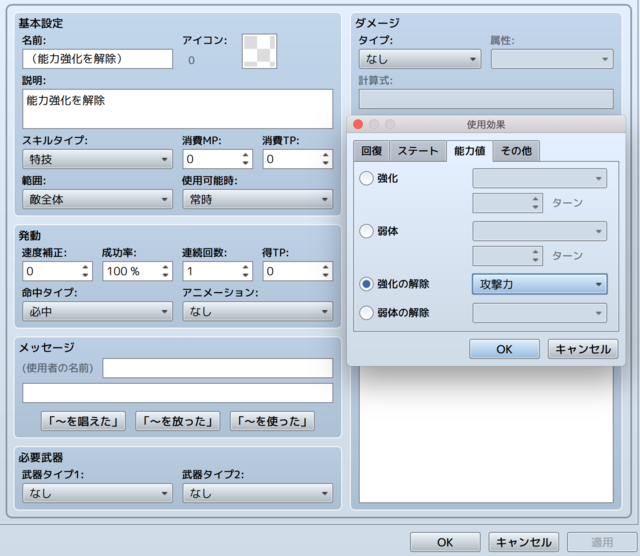
Task: Adjust the 弱体 turns stepper
Action: (535, 256)
